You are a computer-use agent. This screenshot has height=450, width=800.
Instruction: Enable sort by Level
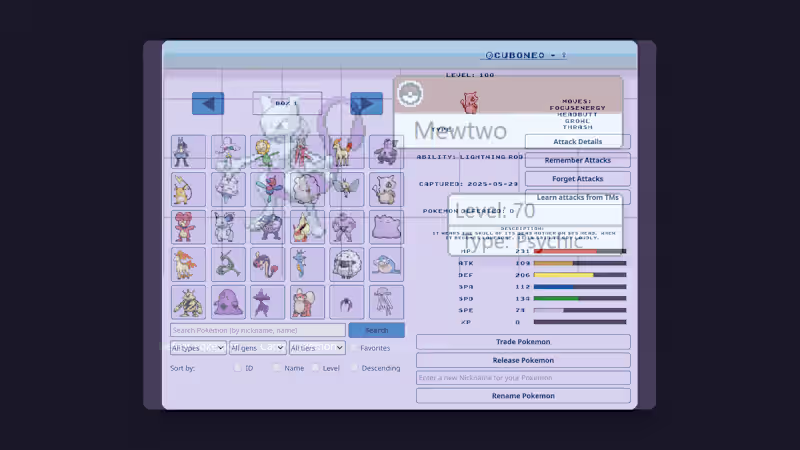[315, 368]
